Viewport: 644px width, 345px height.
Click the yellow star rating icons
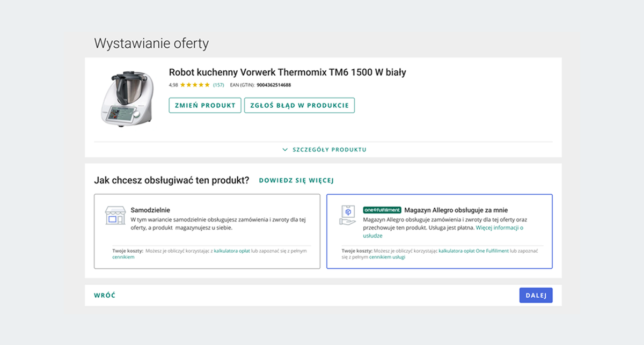click(195, 85)
